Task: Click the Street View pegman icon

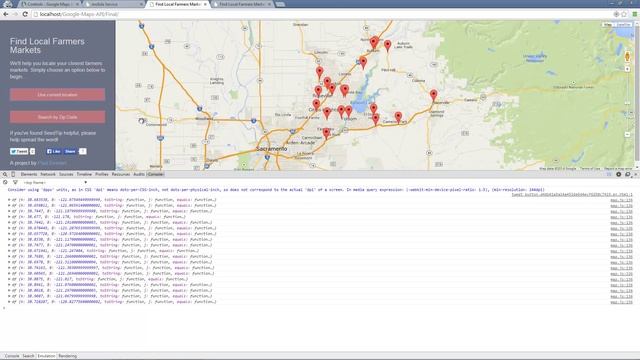Action: [x=627, y=56]
